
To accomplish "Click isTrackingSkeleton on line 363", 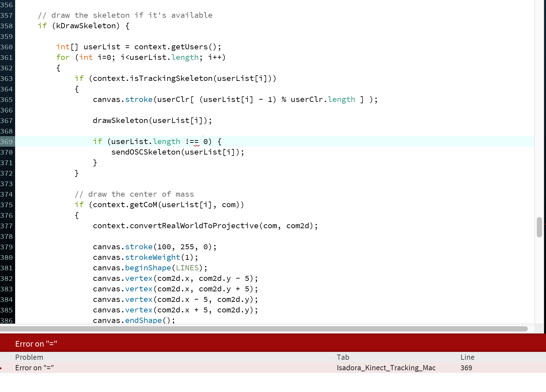I will point(171,79).
